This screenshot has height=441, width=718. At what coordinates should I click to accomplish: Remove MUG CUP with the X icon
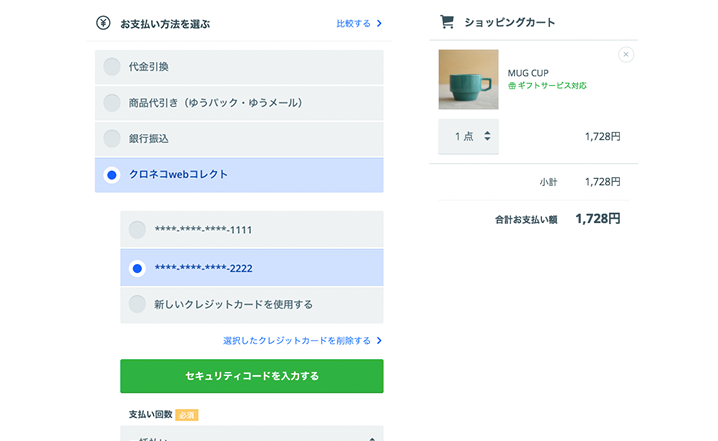[x=626, y=54]
